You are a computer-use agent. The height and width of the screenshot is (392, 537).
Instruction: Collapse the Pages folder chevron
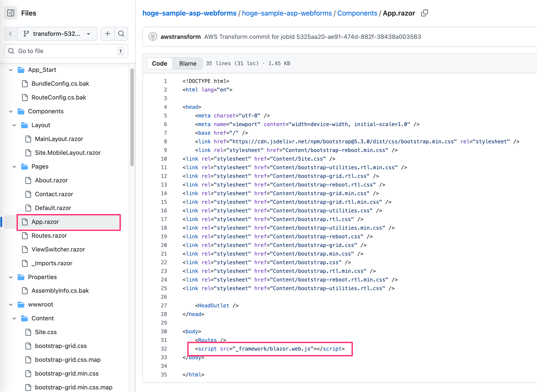[14, 167]
